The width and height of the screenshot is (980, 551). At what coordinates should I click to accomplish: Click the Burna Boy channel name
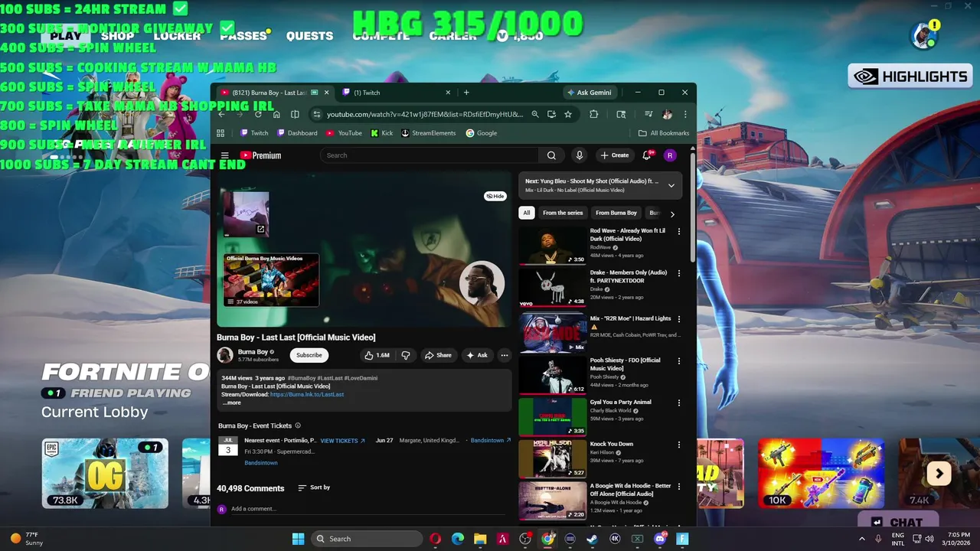point(253,352)
